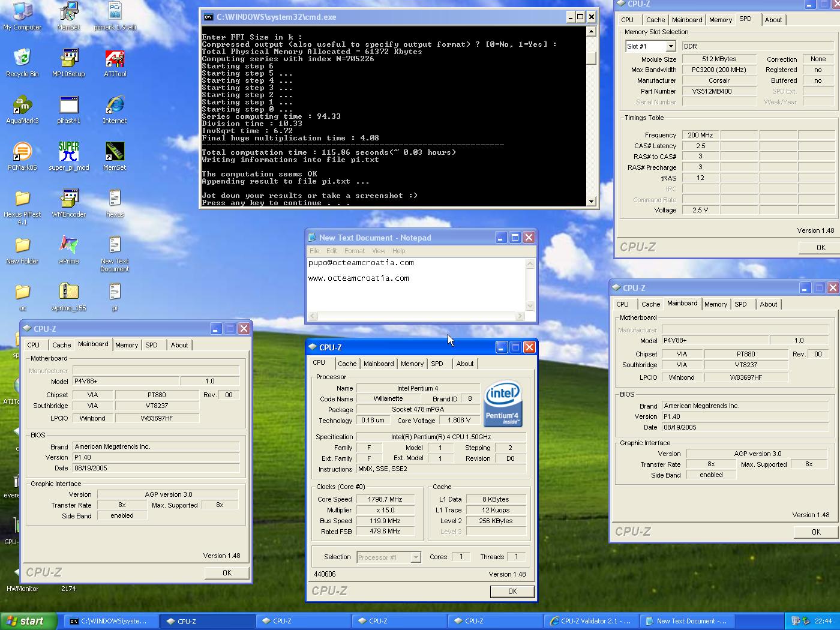
Task: Open the HWMonitor desktop icon
Action: pos(22,579)
